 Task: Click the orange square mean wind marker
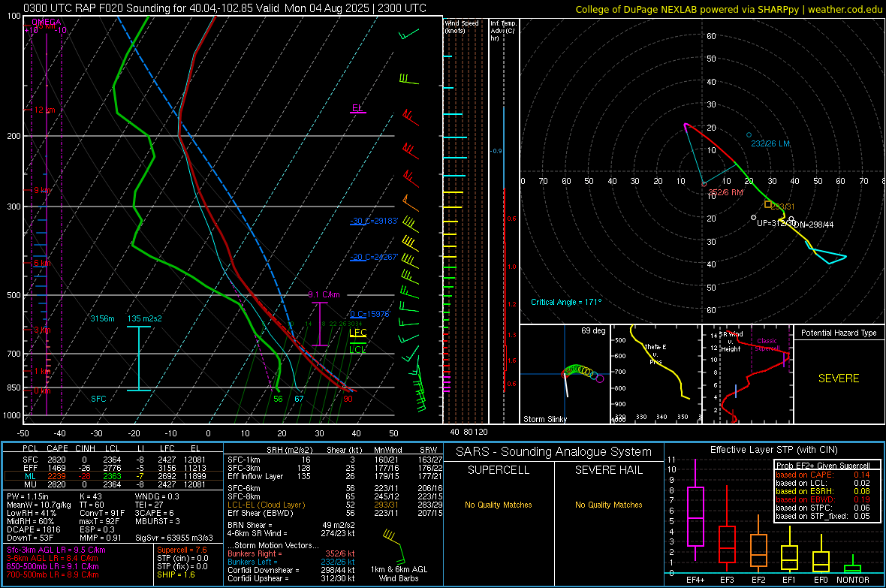(768, 204)
